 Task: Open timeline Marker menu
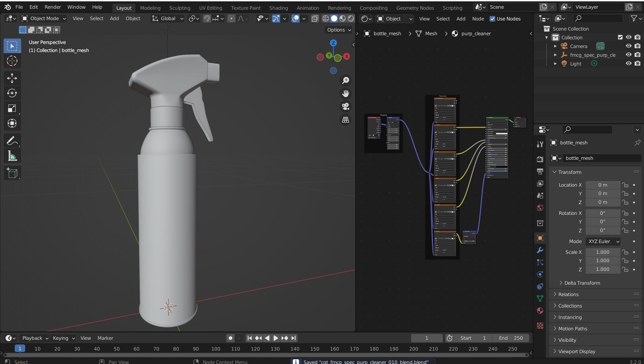105,338
